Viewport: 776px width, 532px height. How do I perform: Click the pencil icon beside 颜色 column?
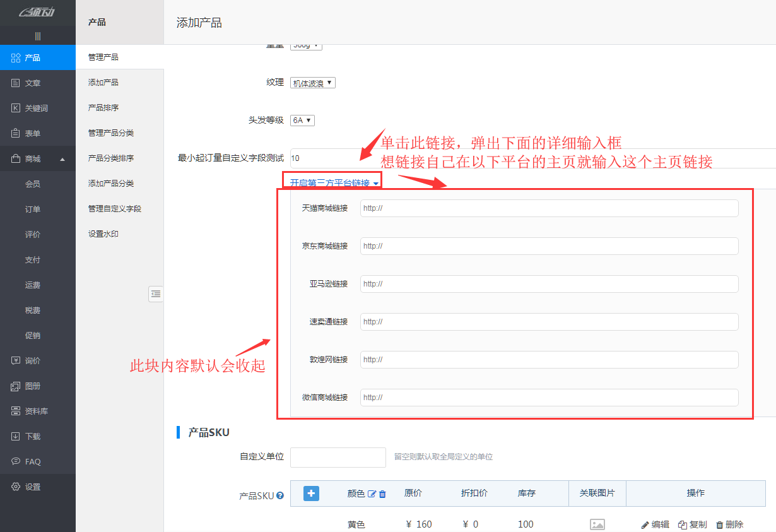[x=372, y=493]
